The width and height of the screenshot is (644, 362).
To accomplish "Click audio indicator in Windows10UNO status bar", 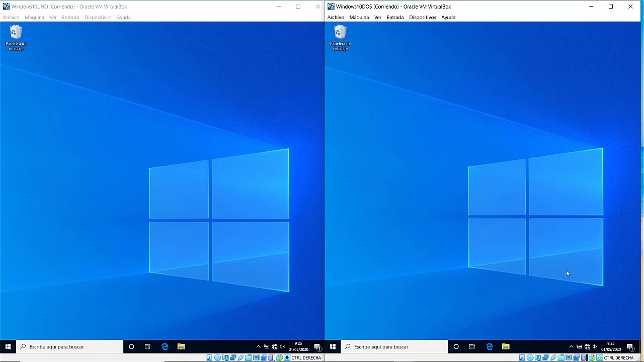I will pos(225,357).
